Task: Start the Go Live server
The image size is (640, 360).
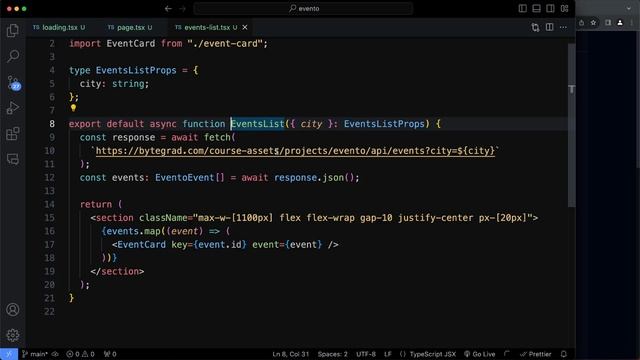Action: 480,354
